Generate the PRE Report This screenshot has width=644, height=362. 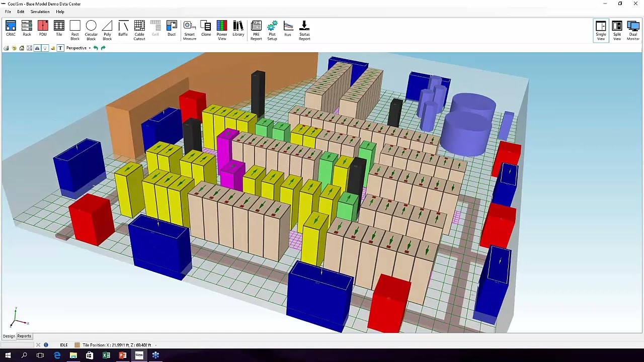(x=256, y=31)
